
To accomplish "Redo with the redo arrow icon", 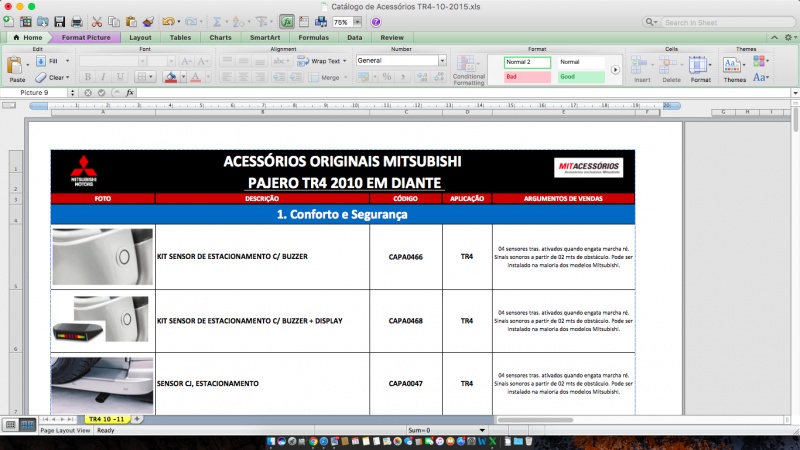I will pyautogui.click(x=190, y=22).
